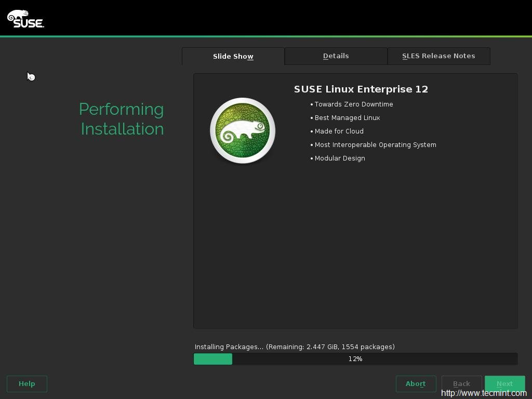Open the SLES Release Notes tab
This screenshot has width=532, height=399.
point(438,56)
